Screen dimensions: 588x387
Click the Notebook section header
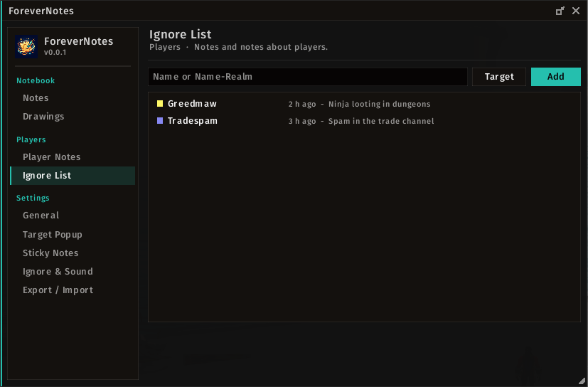click(x=36, y=80)
